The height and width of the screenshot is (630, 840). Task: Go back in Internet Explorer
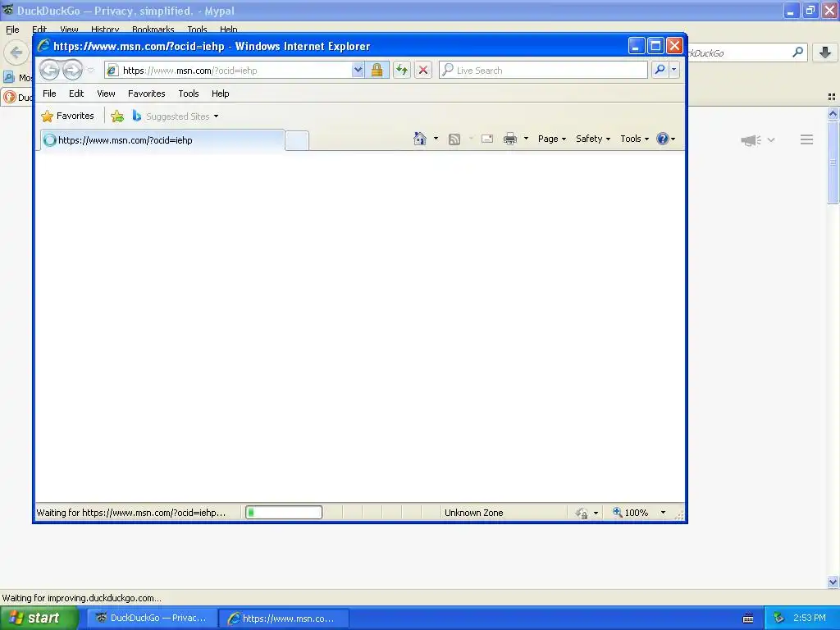coord(49,71)
